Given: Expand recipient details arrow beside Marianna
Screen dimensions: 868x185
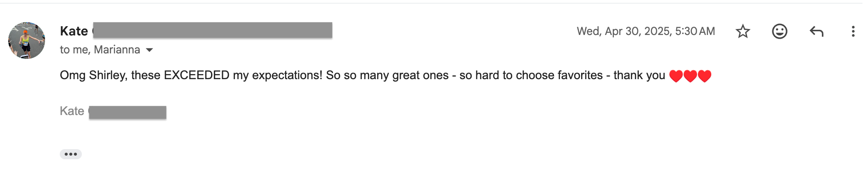Looking at the screenshot, I should pyautogui.click(x=149, y=50).
